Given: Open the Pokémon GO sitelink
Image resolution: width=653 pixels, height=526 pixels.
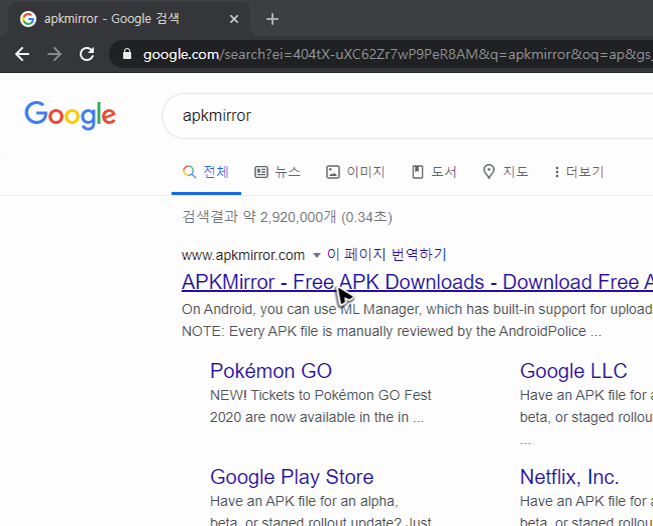Looking at the screenshot, I should [271, 371].
